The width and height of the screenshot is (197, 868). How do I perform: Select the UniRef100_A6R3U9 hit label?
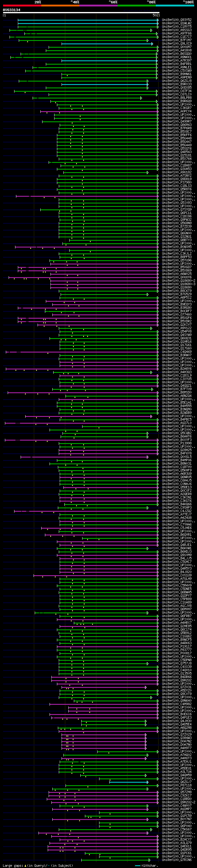(x=176, y=474)
